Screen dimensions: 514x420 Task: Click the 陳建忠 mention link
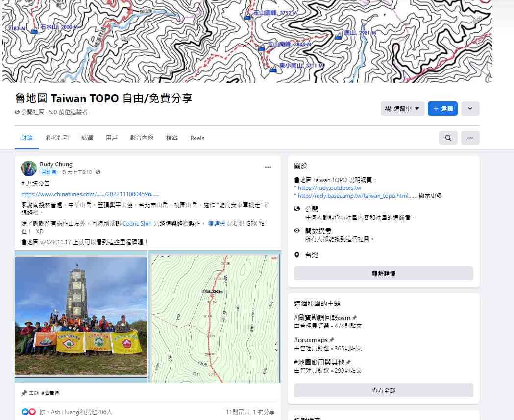217,224
